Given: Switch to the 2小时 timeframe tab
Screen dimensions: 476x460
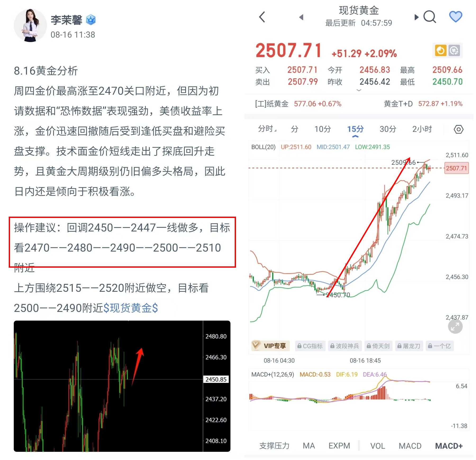Looking at the screenshot, I should click(422, 129).
